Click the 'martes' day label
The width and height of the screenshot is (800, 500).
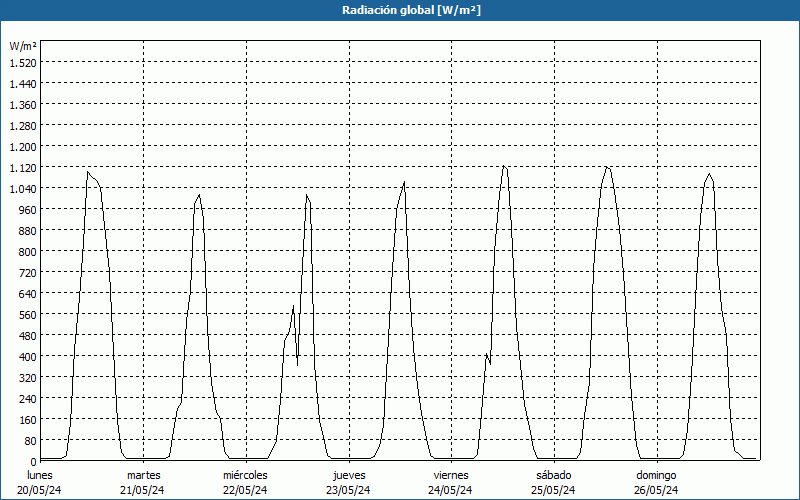pos(143,475)
